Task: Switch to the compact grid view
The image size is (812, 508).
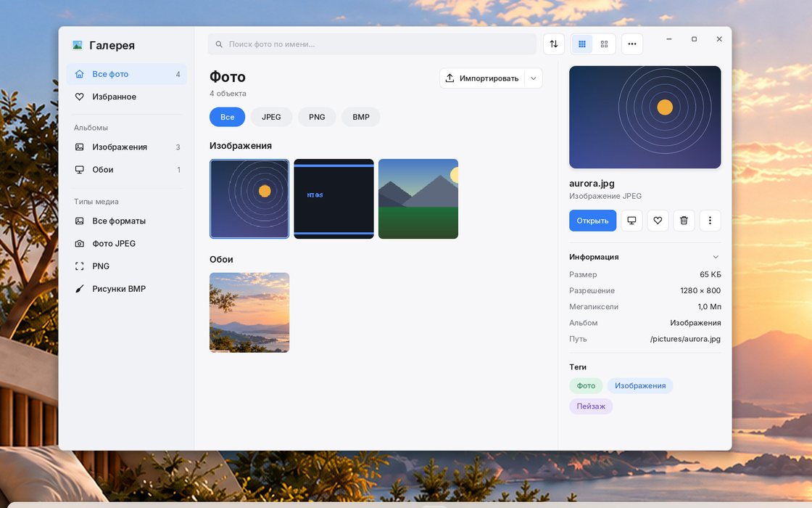Action: [582, 44]
